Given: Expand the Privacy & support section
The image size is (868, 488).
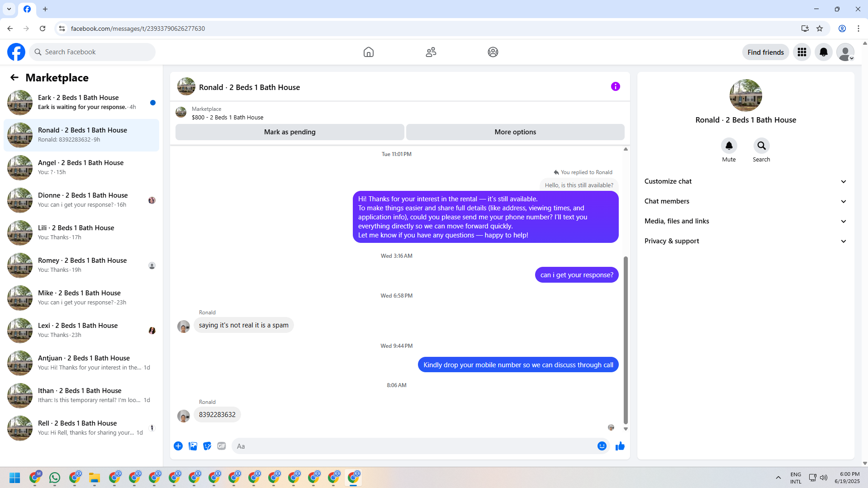Looking at the screenshot, I should point(746,241).
